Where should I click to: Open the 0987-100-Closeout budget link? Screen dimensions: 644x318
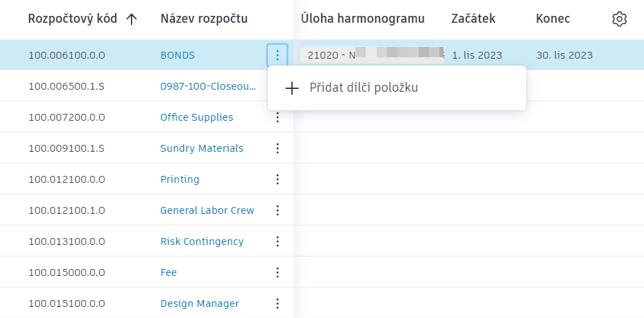coord(207,86)
